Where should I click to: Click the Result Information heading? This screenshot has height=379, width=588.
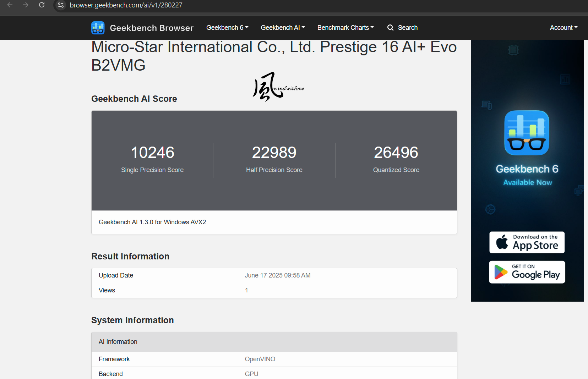[130, 256]
